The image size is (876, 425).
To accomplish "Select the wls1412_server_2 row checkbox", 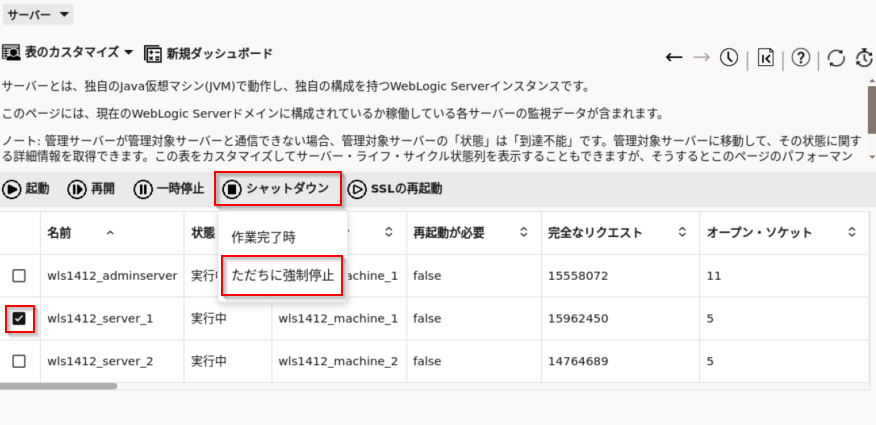I will click(x=19, y=361).
